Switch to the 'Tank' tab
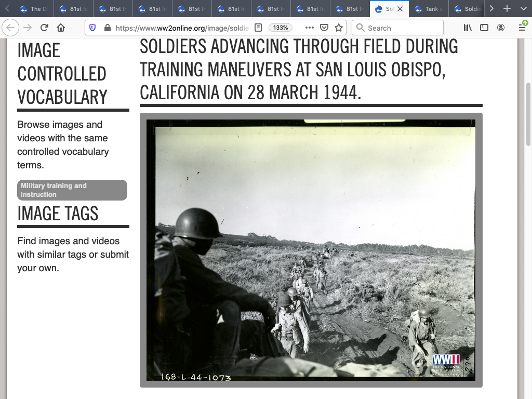Screen dimensions: 532x399 tap(429, 9)
